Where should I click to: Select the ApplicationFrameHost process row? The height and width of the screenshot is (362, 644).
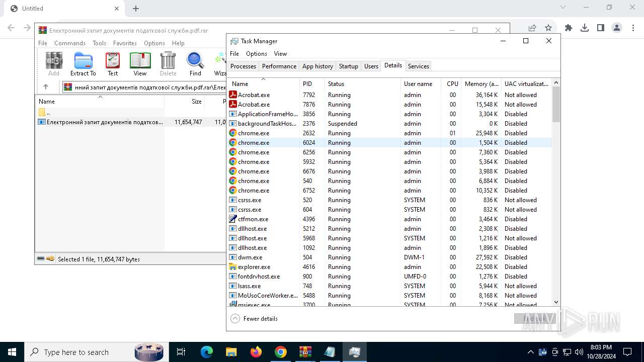click(390, 114)
